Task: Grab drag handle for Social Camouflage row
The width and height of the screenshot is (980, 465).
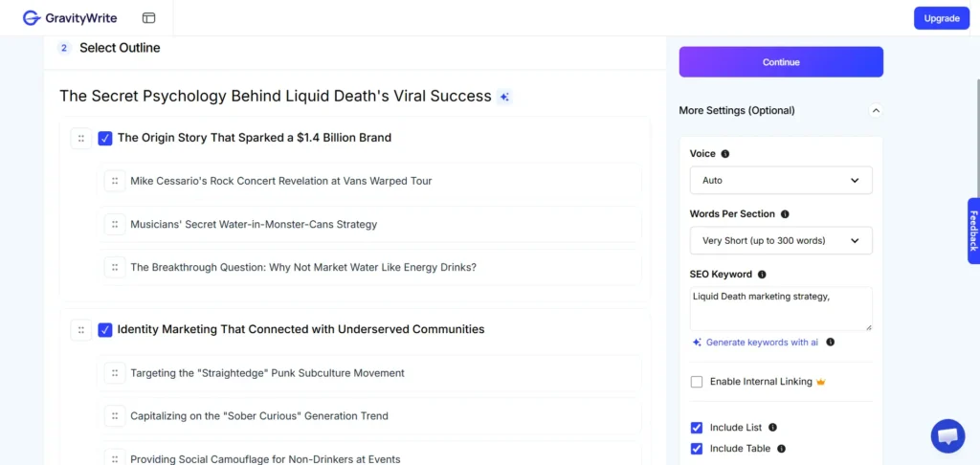Action: [x=115, y=458]
